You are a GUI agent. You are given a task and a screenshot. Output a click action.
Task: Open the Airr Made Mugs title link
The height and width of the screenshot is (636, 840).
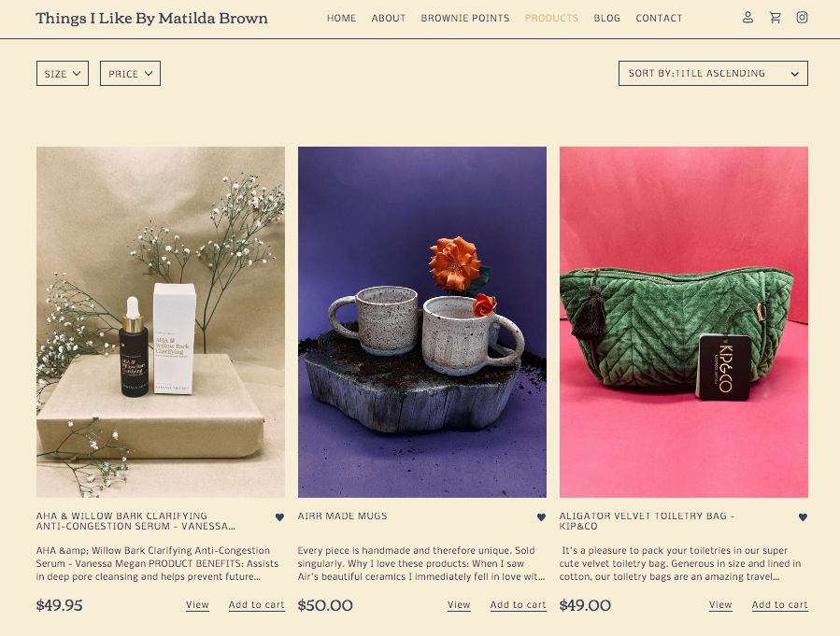(342, 516)
